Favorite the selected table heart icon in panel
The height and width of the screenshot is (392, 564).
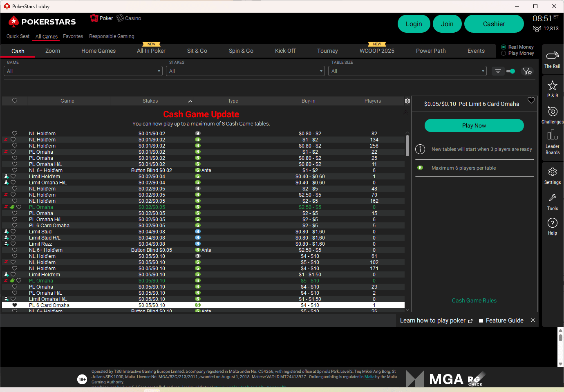(x=531, y=100)
